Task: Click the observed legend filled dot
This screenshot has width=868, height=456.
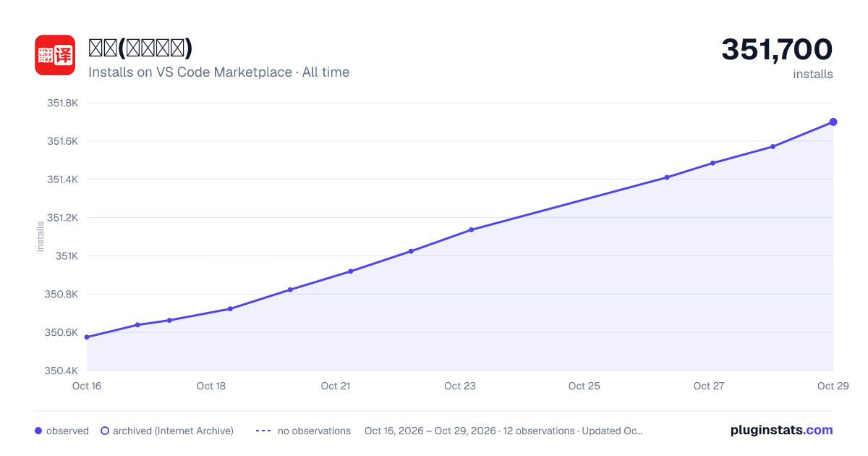Action: (x=38, y=431)
